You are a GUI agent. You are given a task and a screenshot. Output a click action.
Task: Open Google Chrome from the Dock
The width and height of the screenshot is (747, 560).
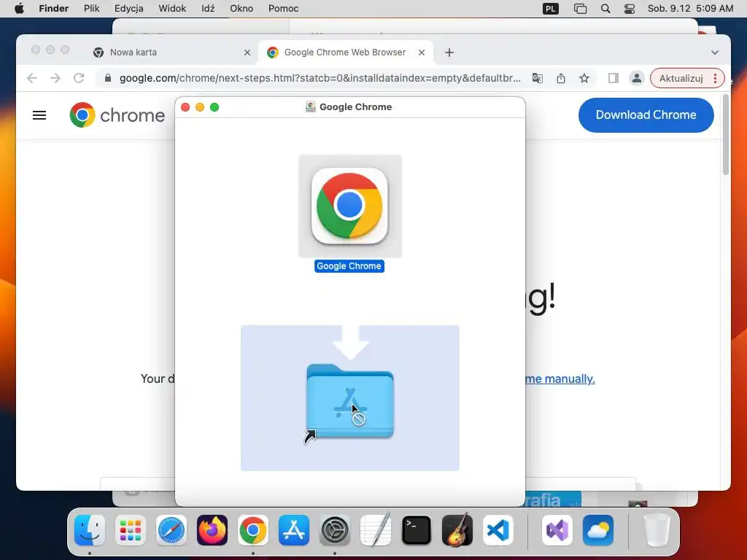252,530
